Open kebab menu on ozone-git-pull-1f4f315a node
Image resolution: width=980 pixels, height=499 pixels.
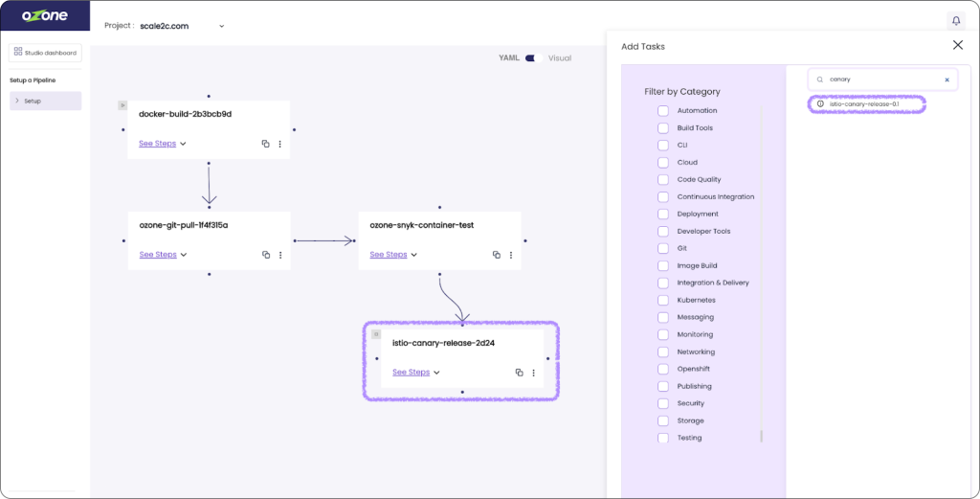coord(280,255)
